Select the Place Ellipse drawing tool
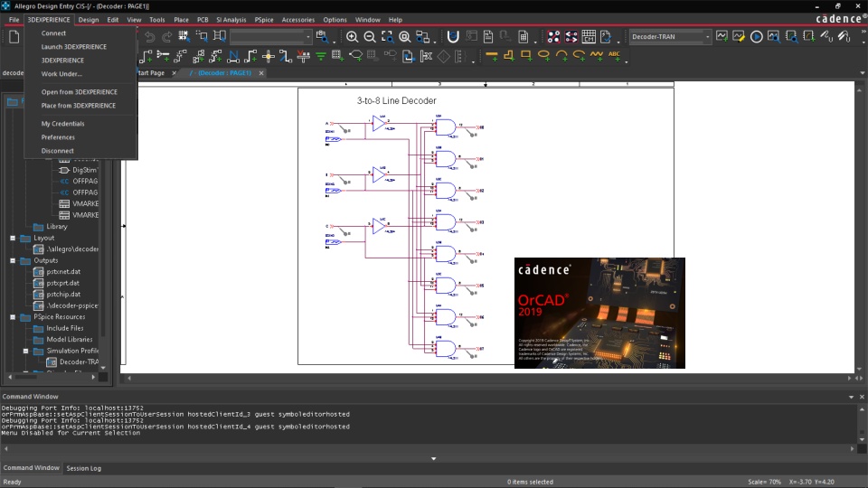Viewport: 868px width, 488px height. (543, 55)
